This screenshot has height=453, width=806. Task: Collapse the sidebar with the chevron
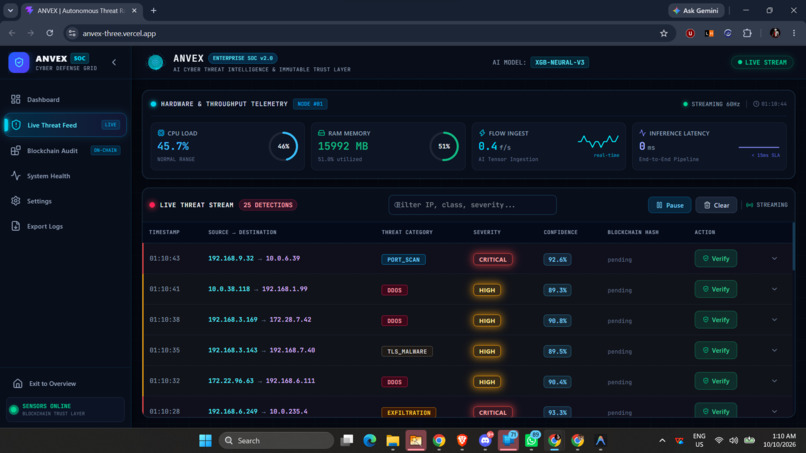point(114,62)
